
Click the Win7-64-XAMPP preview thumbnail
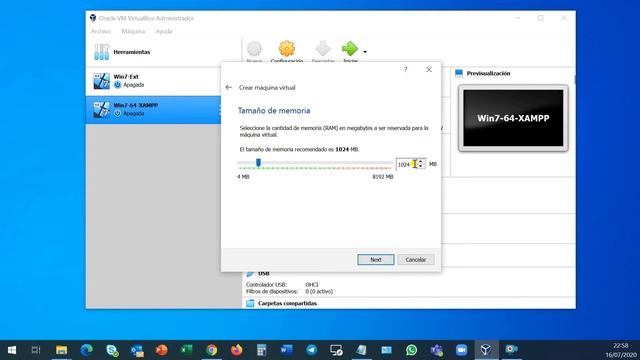click(x=513, y=118)
